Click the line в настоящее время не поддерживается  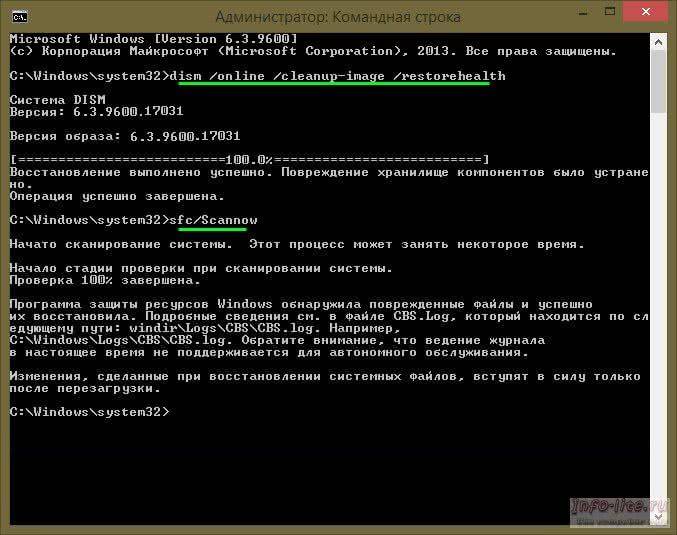point(269,353)
